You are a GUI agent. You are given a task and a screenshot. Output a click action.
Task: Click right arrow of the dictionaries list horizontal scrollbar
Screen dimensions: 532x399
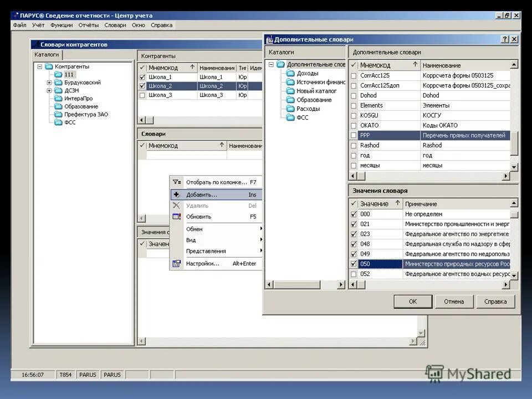pos(506,176)
